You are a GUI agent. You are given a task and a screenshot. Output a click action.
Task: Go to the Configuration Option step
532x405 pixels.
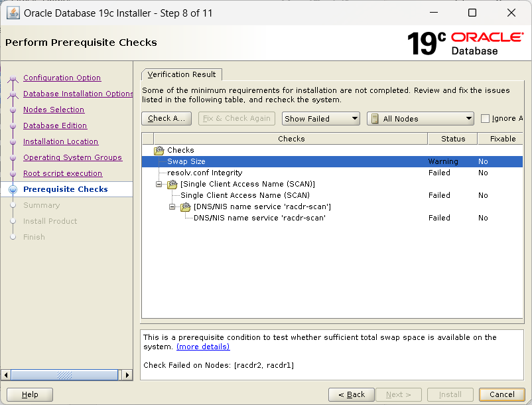62,78
